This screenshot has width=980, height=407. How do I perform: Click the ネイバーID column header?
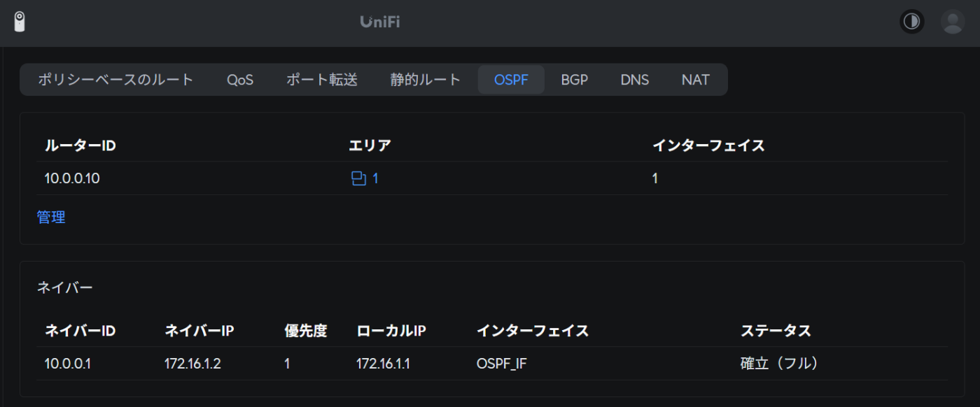80,331
